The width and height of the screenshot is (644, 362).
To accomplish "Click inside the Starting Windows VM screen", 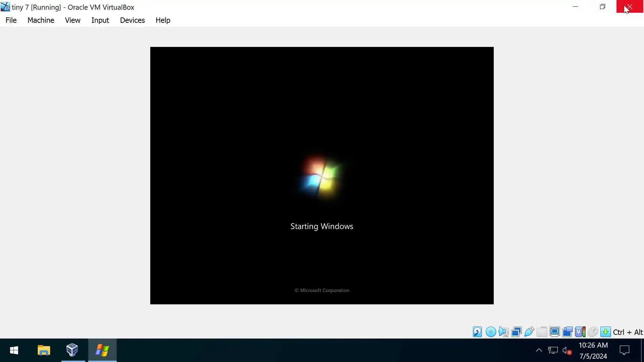I will pyautogui.click(x=322, y=134).
